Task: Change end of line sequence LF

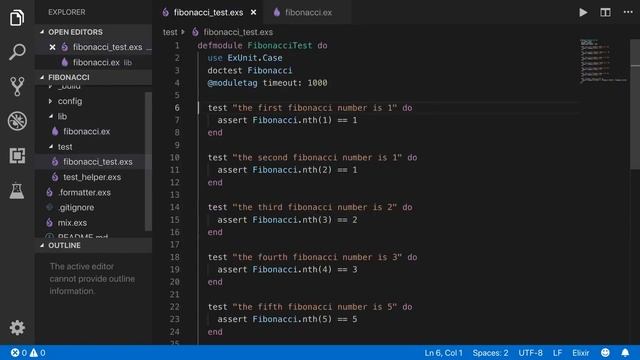Action: 557,353
